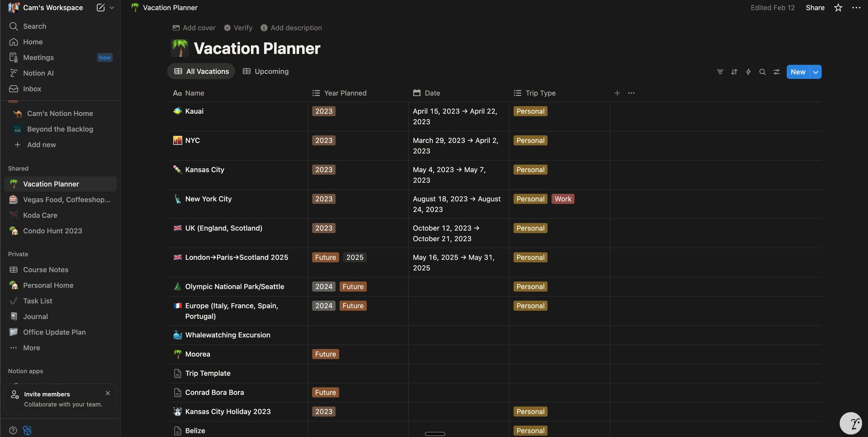This screenshot has height=437, width=868.
Task: Click the sort arrows icon
Action: [x=734, y=72]
